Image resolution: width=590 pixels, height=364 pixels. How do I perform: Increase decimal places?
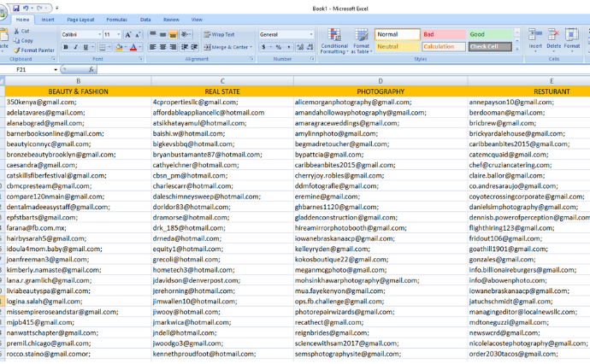point(300,47)
